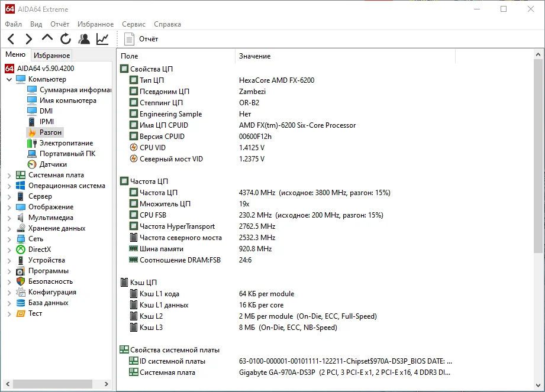Click the Системная плата motherboard icon
Viewport: 545px width, 392px height.
click(x=21, y=175)
